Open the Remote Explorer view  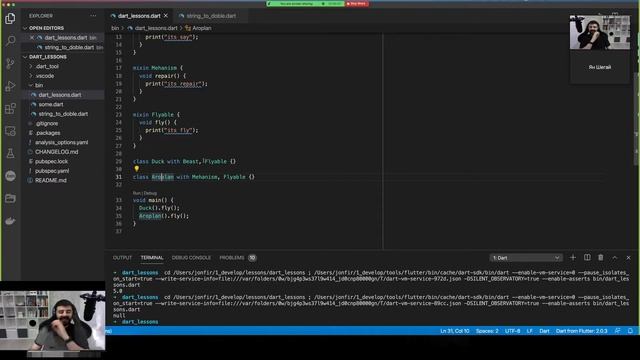click(x=10, y=131)
